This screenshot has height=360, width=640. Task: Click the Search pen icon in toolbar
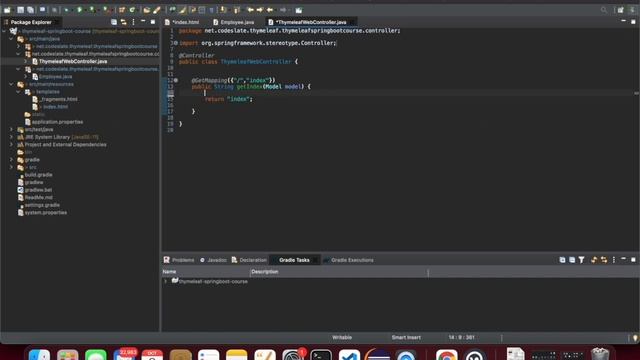(157, 10)
